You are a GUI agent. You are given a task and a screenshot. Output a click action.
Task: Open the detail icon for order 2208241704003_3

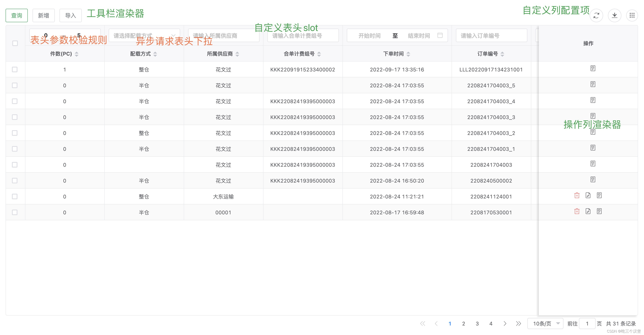point(593,116)
